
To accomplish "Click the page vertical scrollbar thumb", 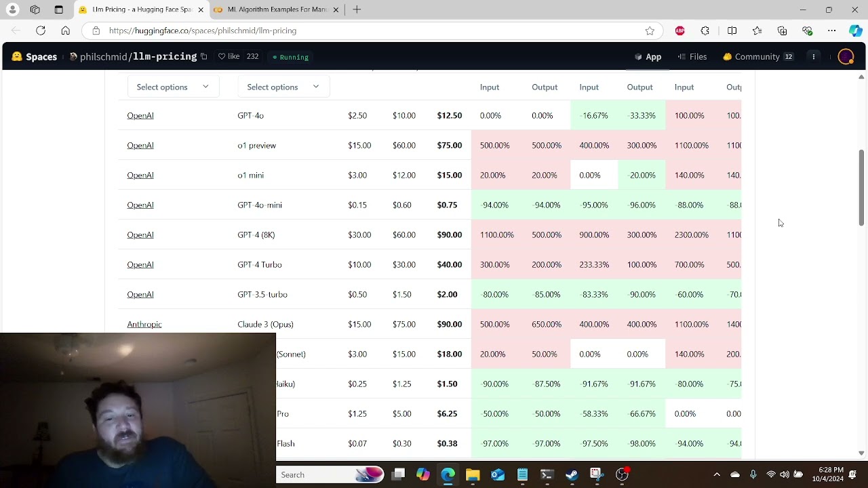I will 861,188.
